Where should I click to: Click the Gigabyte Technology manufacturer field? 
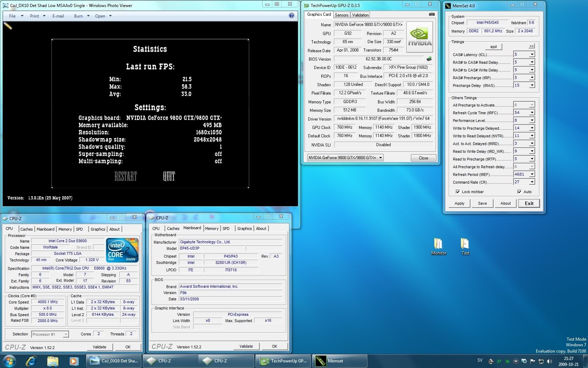pos(230,242)
